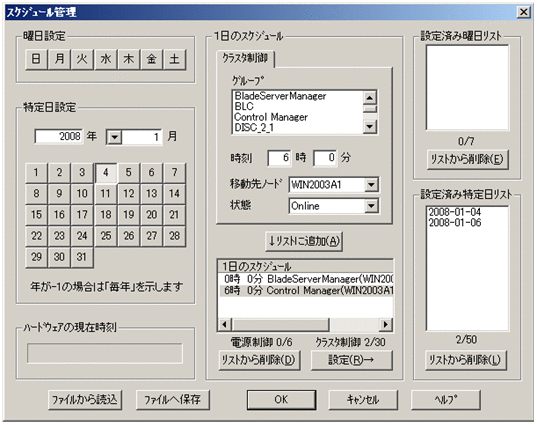The height and width of the screenshot is (425, 537).
Task: Click group list scroll up arrow
Action: [370, 98]
